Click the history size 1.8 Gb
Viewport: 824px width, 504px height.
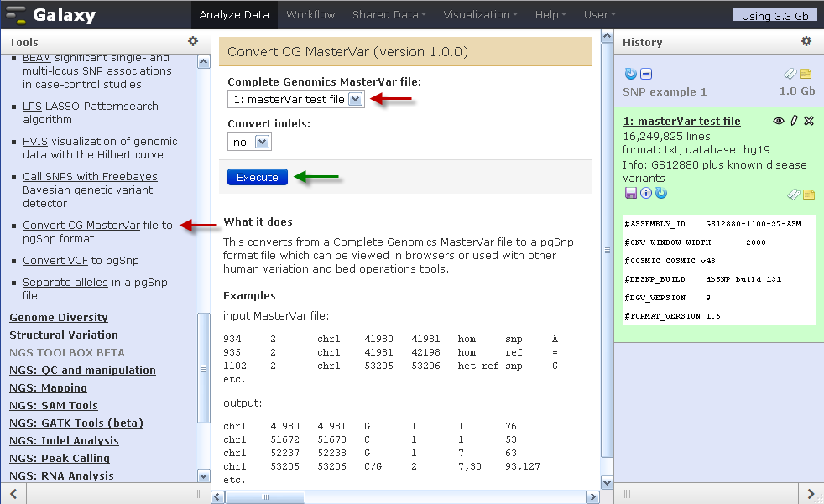click(x=797, y=91)
